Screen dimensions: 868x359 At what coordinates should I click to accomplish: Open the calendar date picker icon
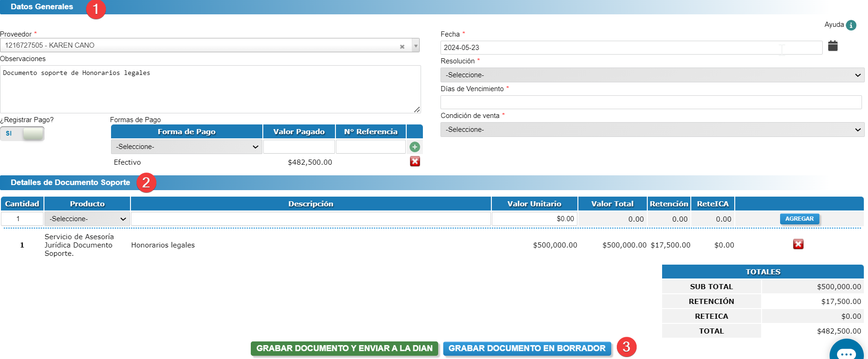click(x=832, y=46)
